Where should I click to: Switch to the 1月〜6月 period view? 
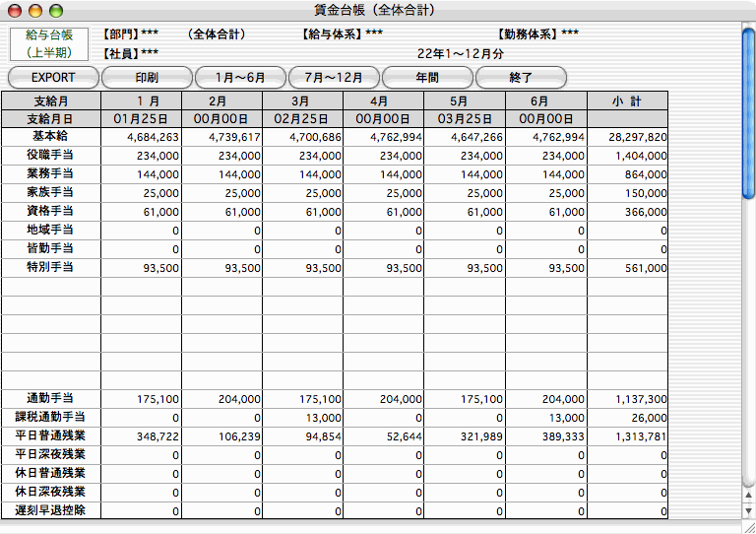[240, 77]
